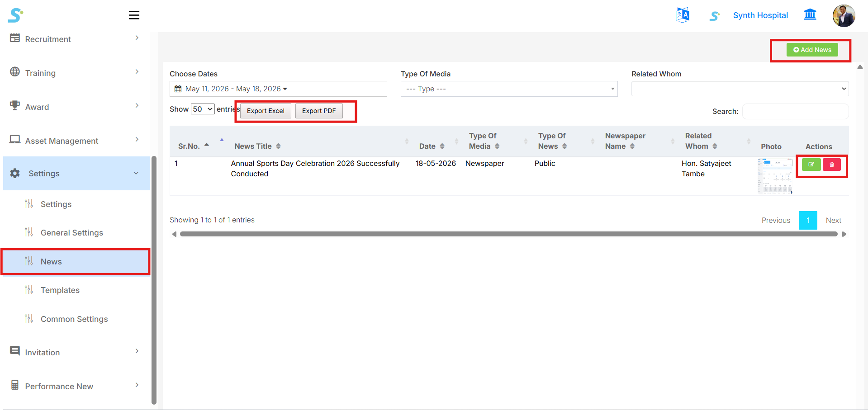This screenshot has width=868, height=410.
Task: Sort table by News Title arrows
Action: (x=279, y=146)
